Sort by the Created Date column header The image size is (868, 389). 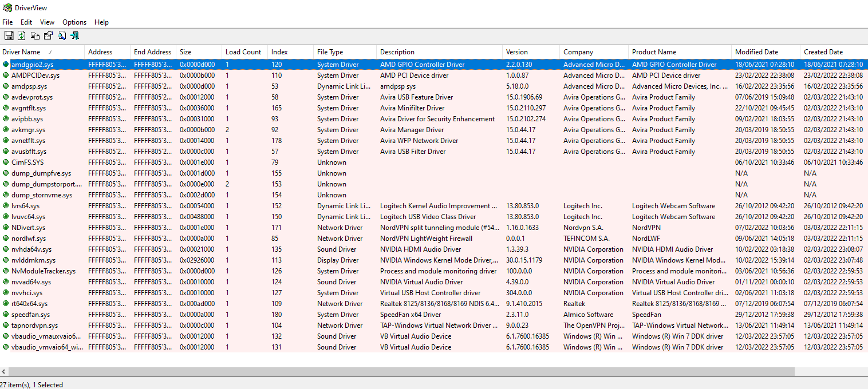[x=834, y=52]
